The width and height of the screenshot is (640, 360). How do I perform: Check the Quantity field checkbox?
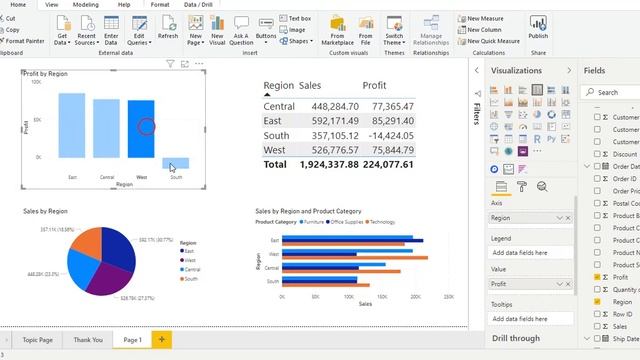click(597, 289)
